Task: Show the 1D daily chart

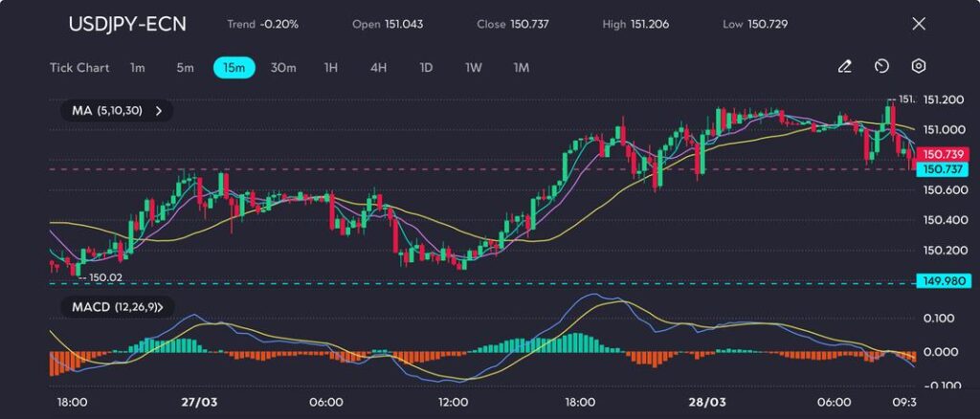Action: pyautogui.click(x=426, y=68)
